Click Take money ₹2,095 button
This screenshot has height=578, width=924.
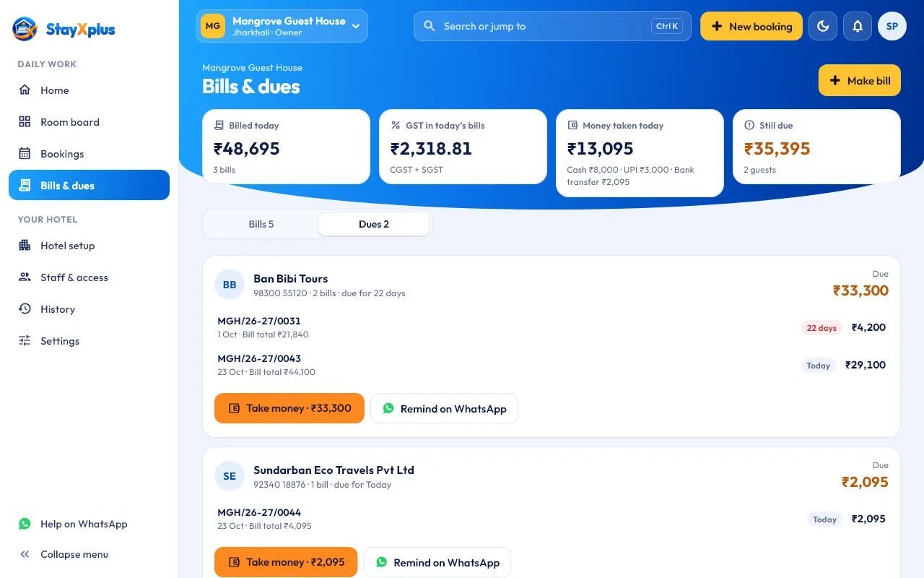click(x=286, y=562)
